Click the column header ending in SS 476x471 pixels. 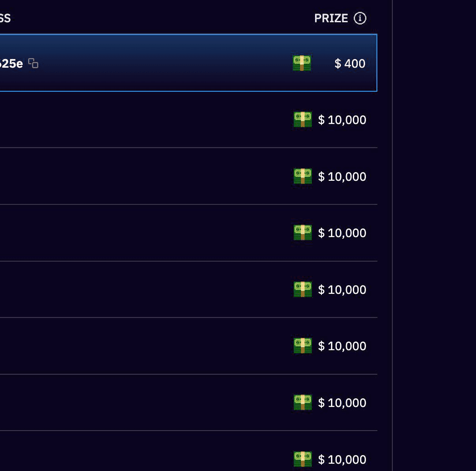5,18
